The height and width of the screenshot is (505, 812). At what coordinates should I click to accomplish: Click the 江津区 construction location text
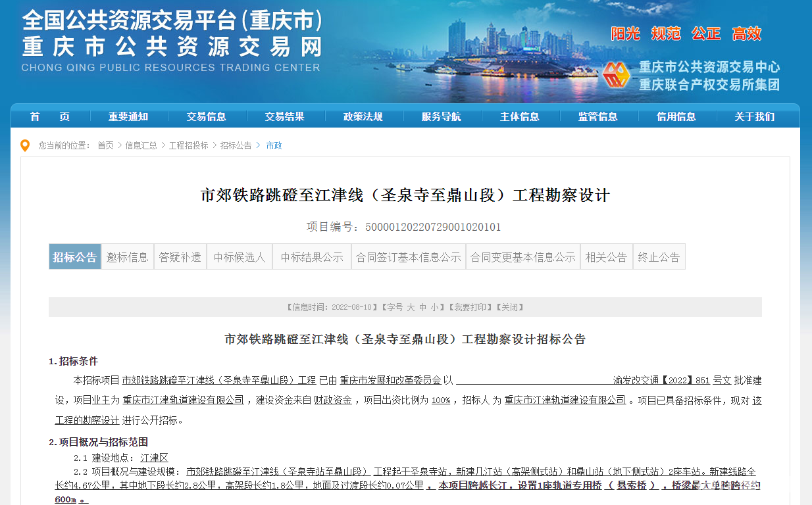pyautogui.click(x=154, y=458)
